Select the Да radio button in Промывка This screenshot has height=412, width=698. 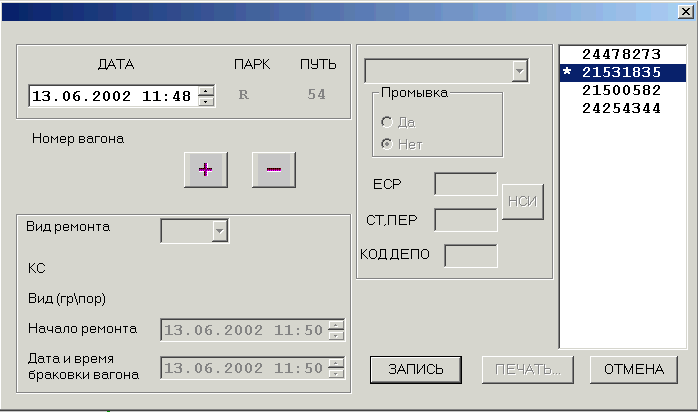point(387,122)
